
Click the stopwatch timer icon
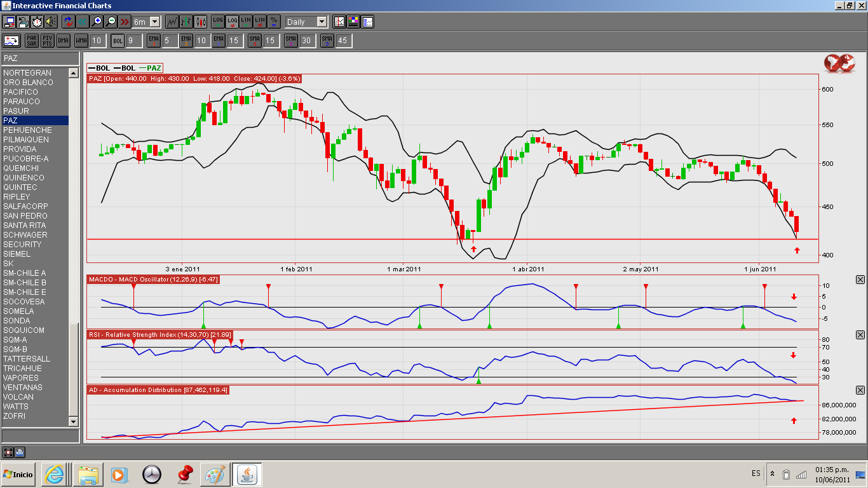tap(37, 22)
